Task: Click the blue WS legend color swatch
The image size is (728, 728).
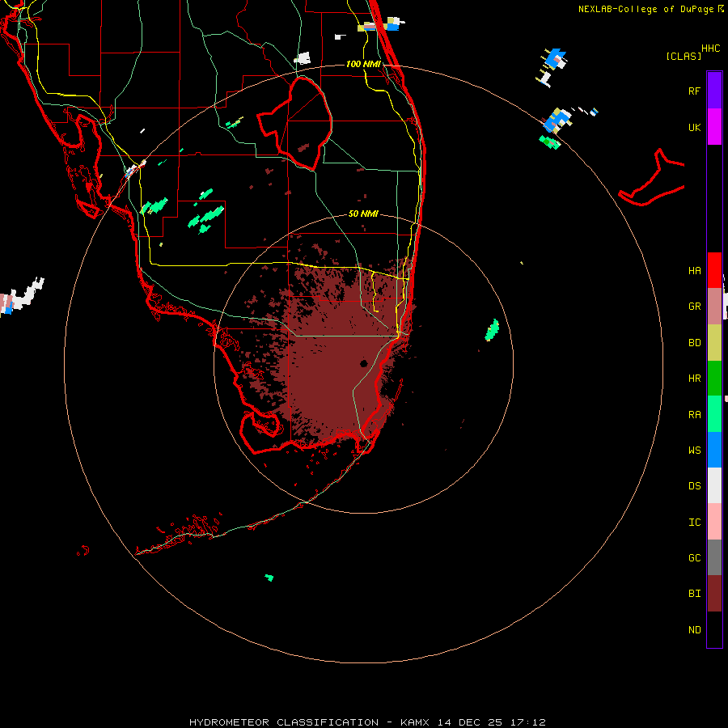Action: (714, 450)
